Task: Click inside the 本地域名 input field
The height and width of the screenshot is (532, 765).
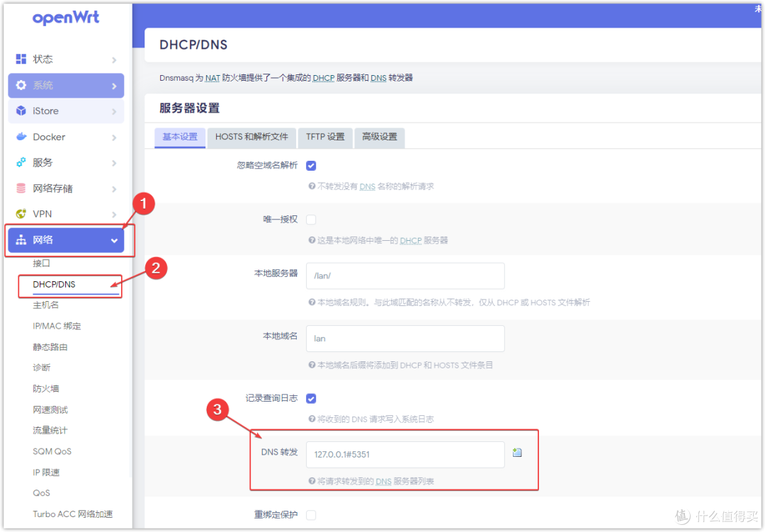Action: pos(404,338)
